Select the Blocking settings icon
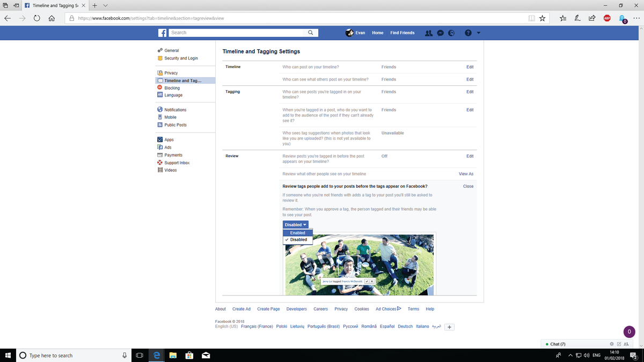Screen dimensions: 644x362 (x=160, y=87)
